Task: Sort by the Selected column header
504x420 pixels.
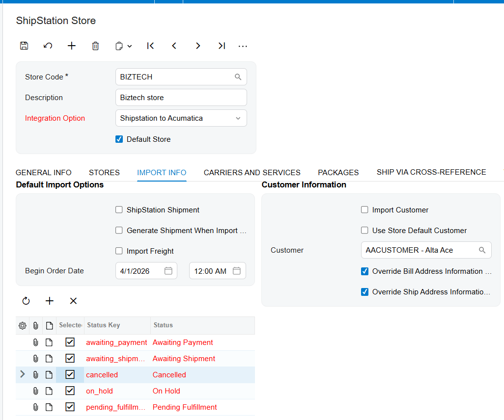Action: tap(70, 325)
